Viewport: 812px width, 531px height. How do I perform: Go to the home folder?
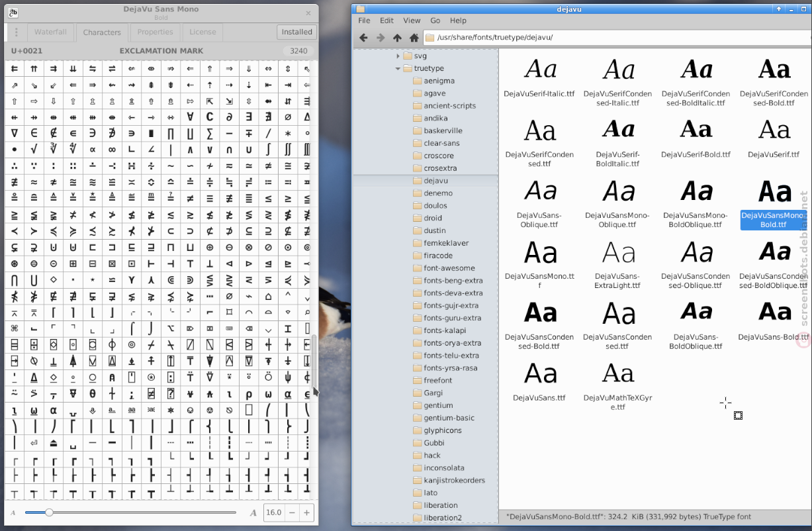pyautogui.click(x=414, y=38)
